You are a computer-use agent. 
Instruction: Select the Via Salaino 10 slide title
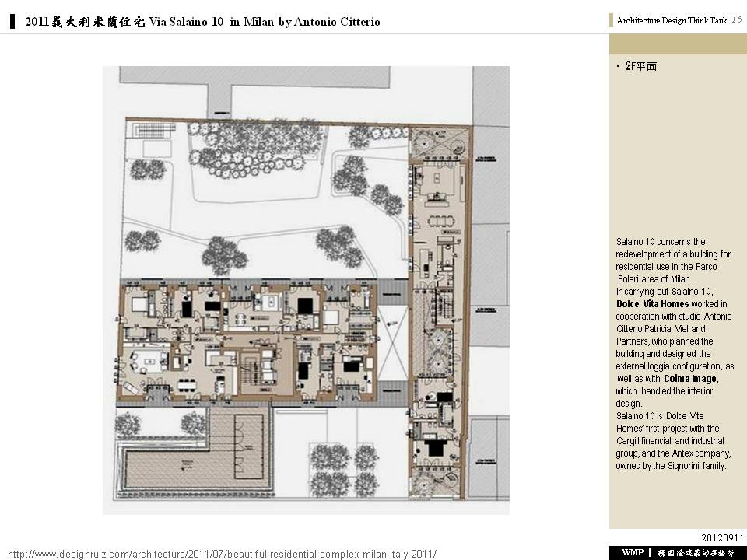(202, 22)
